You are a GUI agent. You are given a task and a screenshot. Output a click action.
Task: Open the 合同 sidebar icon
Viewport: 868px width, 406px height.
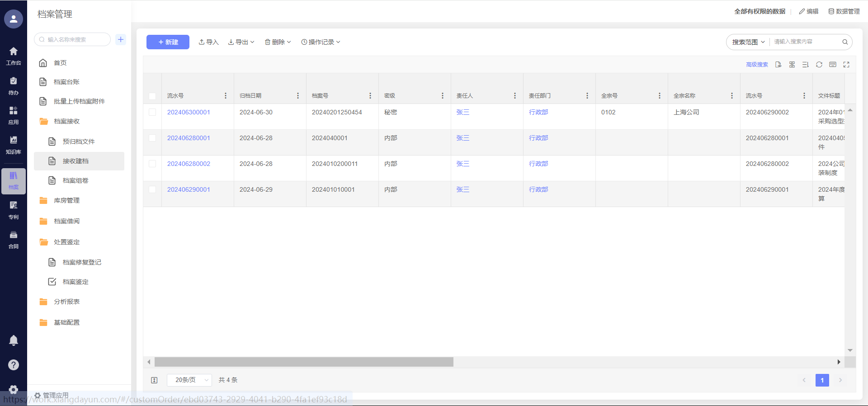14,239
